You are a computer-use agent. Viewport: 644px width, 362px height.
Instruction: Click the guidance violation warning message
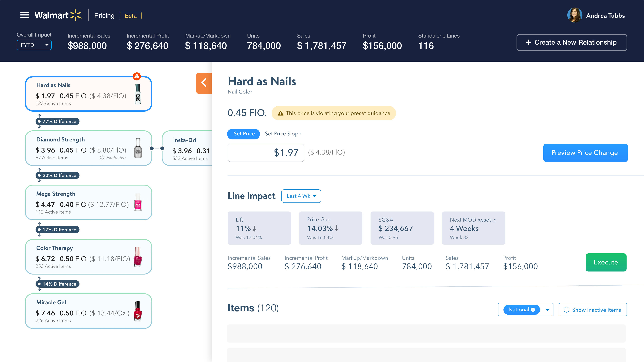(334, 113)
